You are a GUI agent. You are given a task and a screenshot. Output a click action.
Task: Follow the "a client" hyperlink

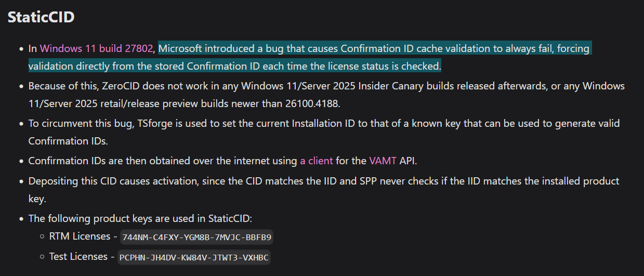coord(316,161)
